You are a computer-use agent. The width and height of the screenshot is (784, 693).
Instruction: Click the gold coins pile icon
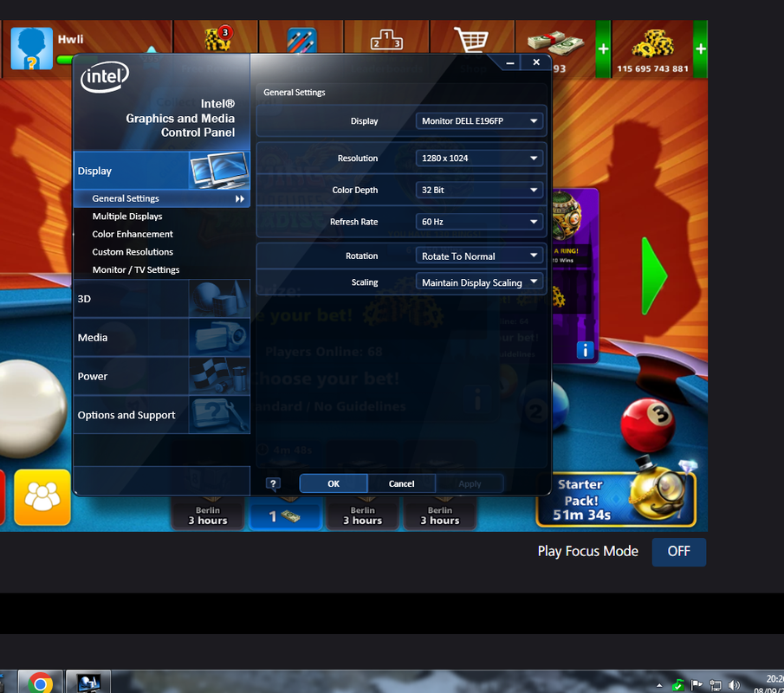(652, 44)
